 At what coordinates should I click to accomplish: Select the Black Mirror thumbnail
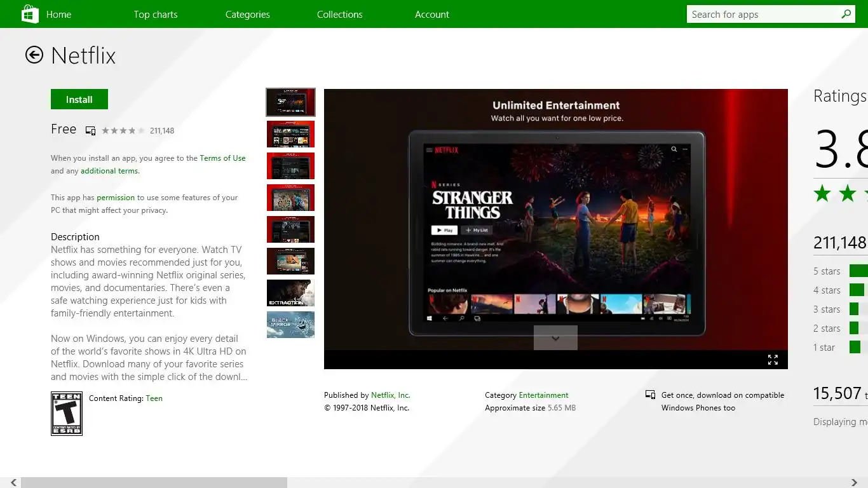[290, 325]
